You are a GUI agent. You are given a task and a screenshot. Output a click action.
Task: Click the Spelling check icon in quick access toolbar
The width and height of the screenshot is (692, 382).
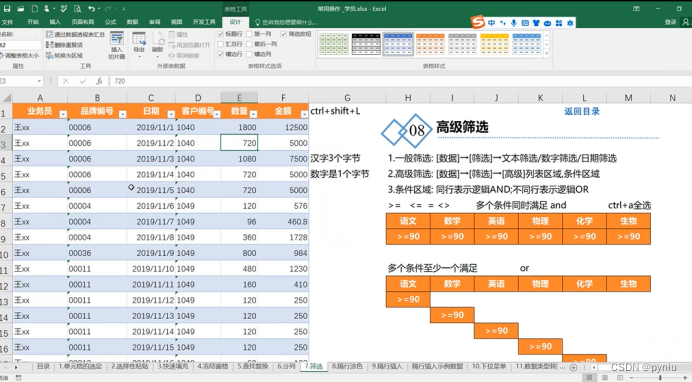point(64,8)
